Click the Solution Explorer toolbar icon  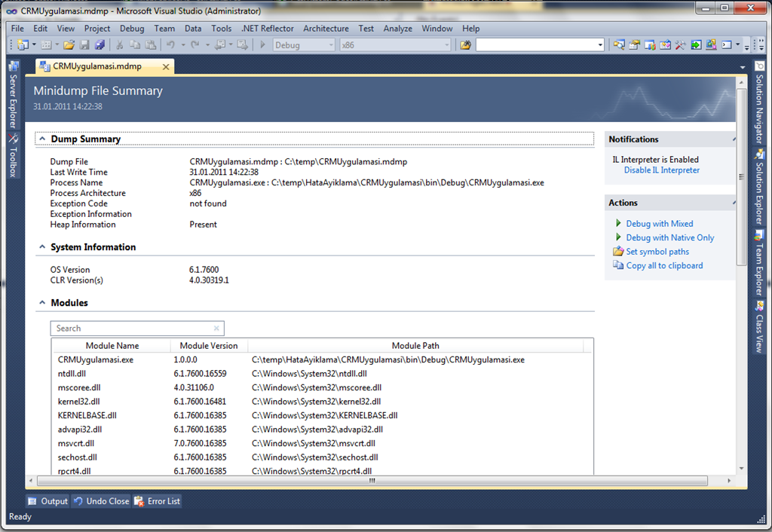click(619, 44)
